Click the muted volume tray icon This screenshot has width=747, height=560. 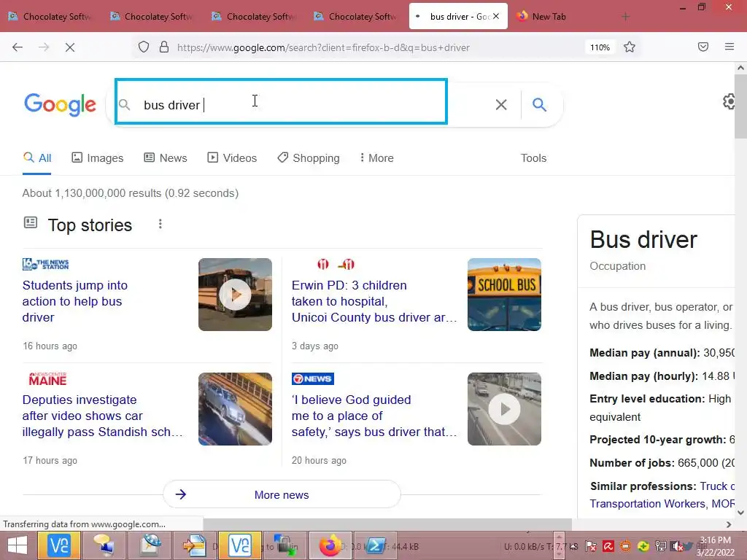tap(676, 546)
